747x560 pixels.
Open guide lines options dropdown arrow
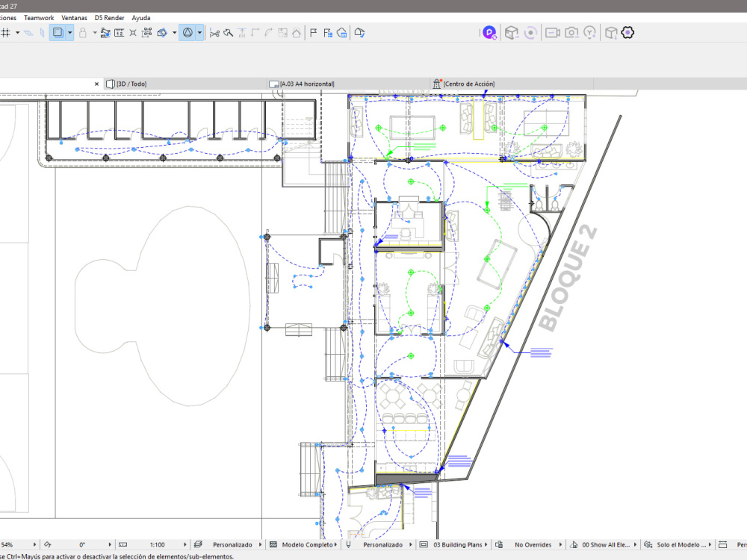coord(199,33)
